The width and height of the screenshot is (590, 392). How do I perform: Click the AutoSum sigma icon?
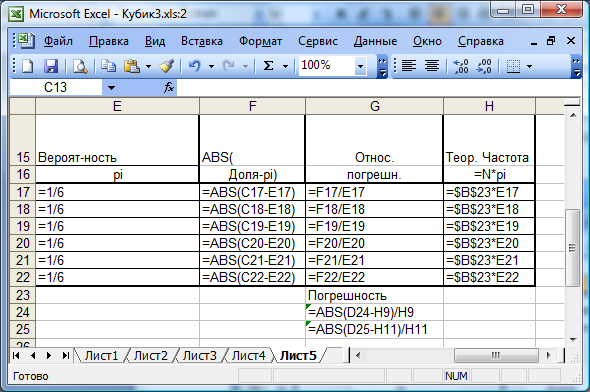coord(268,66)
